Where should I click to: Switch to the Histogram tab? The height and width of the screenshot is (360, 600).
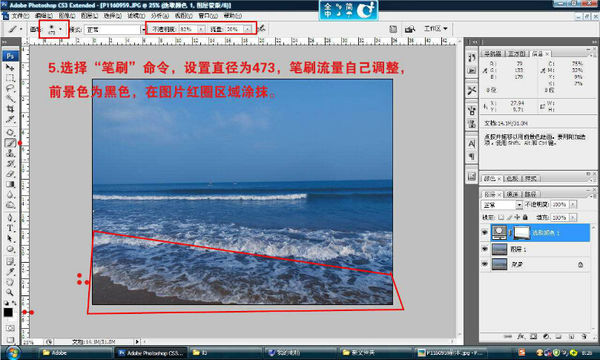517,54
